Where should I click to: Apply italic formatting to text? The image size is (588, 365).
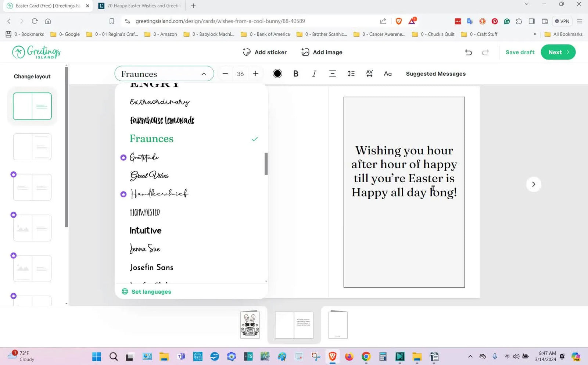pyautogui.click(x=314, y=74)
